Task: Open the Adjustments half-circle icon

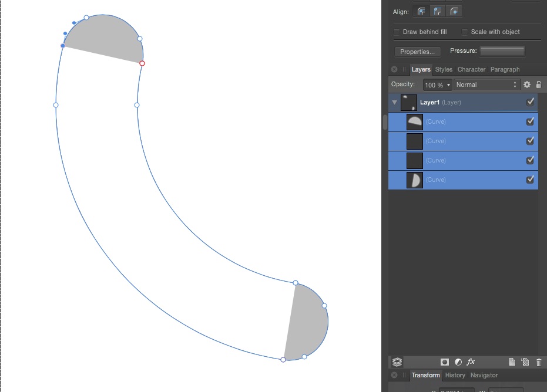Action: (x=458, y=362)
